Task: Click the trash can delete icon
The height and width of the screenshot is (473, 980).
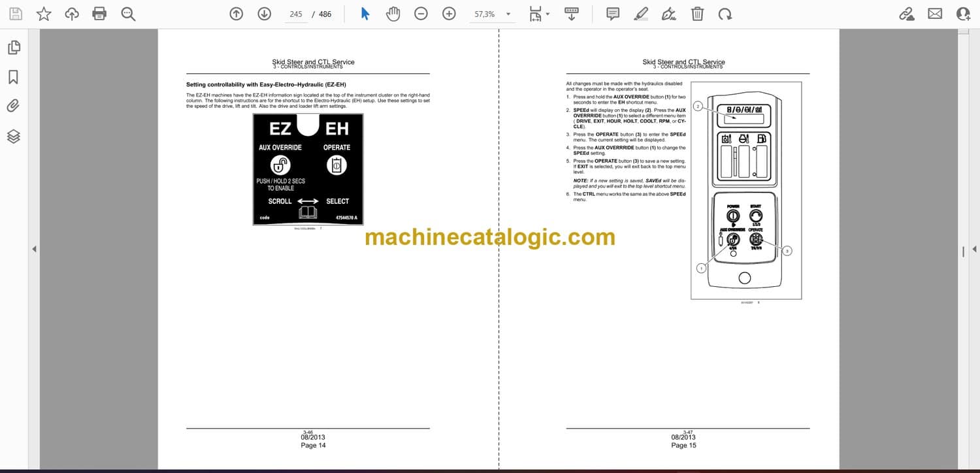Action: tap(697, 14)
